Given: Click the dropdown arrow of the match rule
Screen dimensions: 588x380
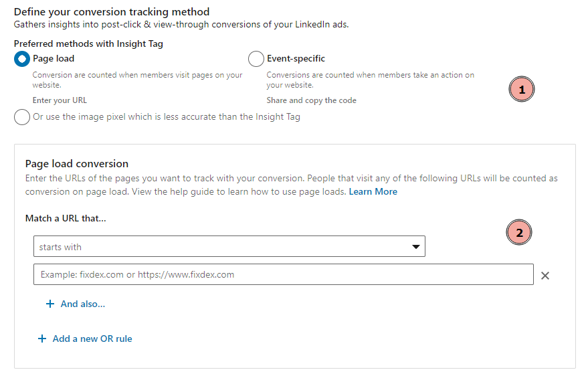Looking at the screenshot, I should click(415, 247).
